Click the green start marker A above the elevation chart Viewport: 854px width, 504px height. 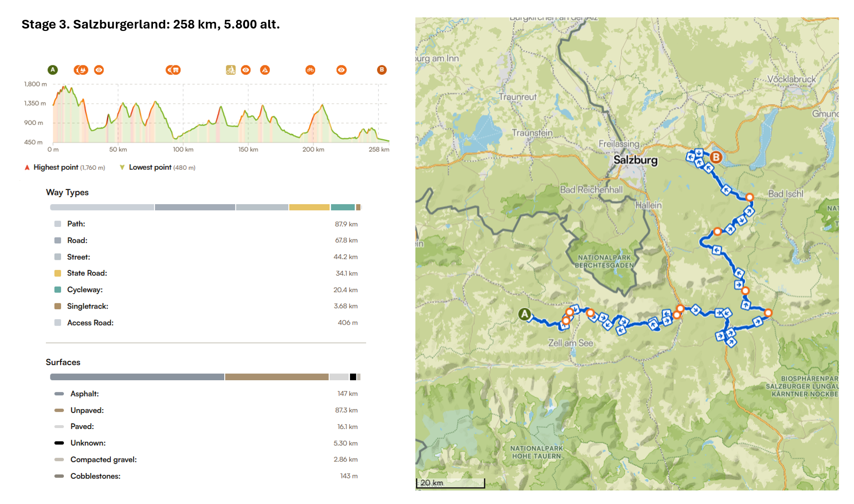pyautogui.click(x=53, y=70)
